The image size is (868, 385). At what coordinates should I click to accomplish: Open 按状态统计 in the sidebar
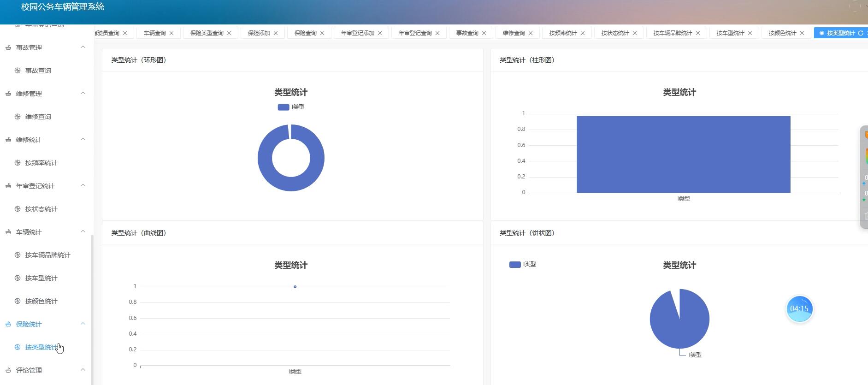point(41,209)
